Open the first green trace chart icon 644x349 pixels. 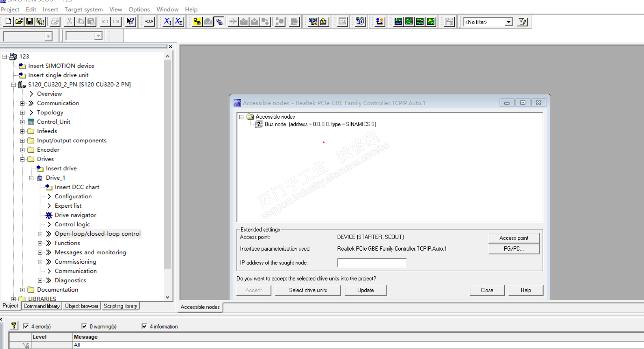[x=398, y=22]
